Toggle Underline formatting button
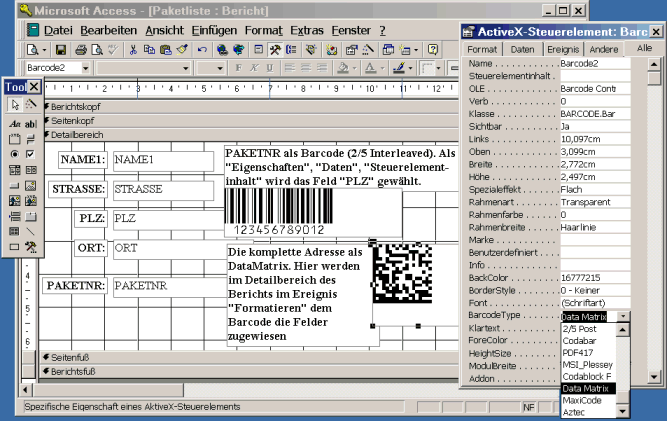667x421 pixels. [270, 68]
